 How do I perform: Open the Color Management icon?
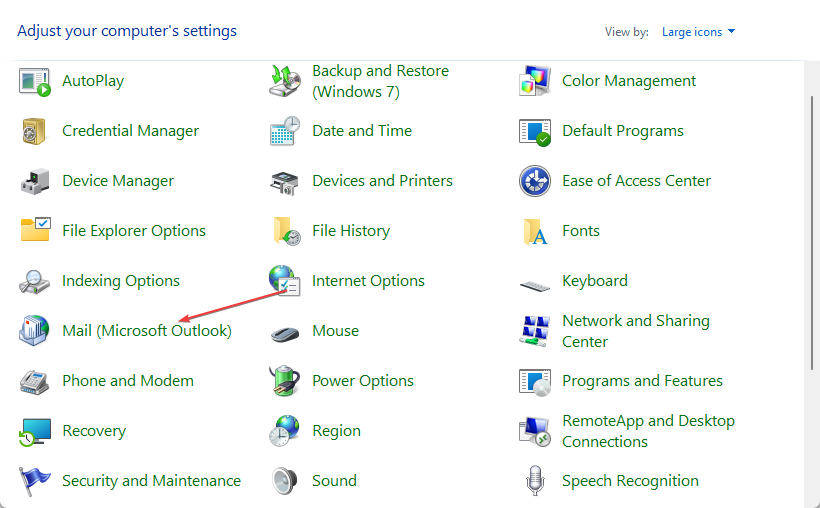pos(534,81)
